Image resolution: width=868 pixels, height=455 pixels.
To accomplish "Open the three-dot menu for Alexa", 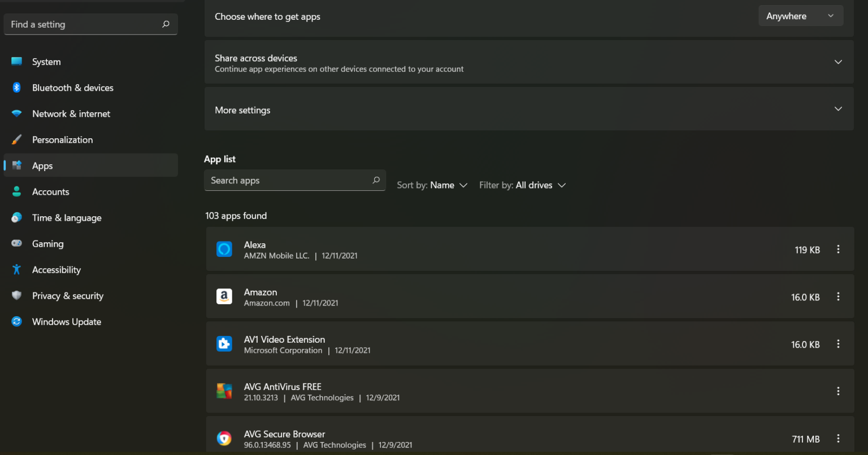I will (x=838, y=250).
